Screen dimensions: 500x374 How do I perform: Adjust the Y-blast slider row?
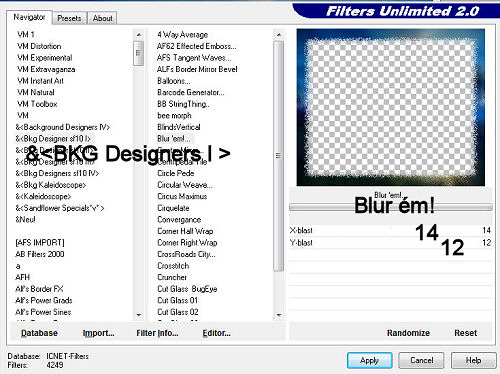coord(390,243)
